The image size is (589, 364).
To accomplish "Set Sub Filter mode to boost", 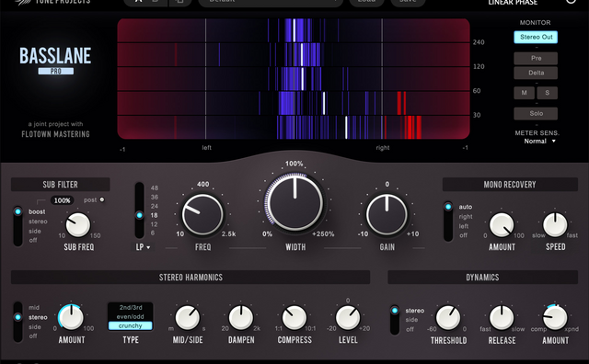I will point(37,211).
